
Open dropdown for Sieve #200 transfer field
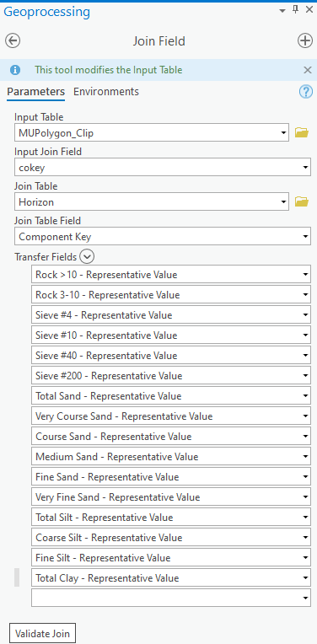[x=305, y=376]
